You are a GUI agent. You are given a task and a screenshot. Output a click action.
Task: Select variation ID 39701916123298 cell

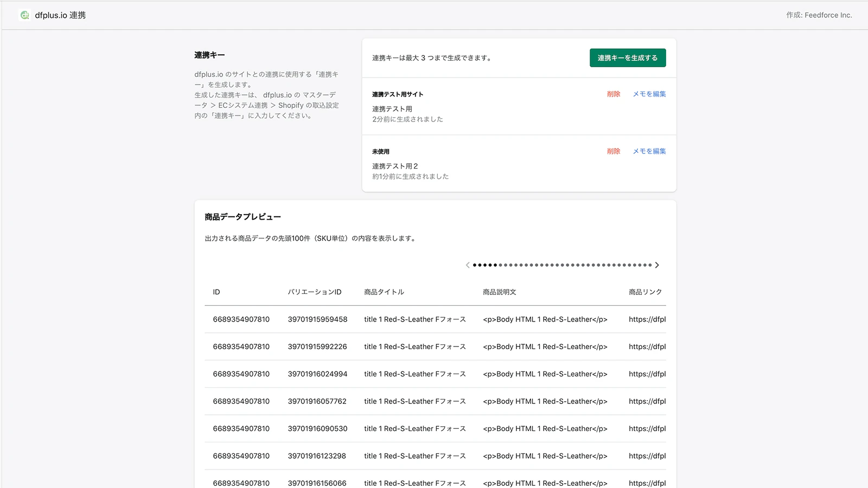317,456
